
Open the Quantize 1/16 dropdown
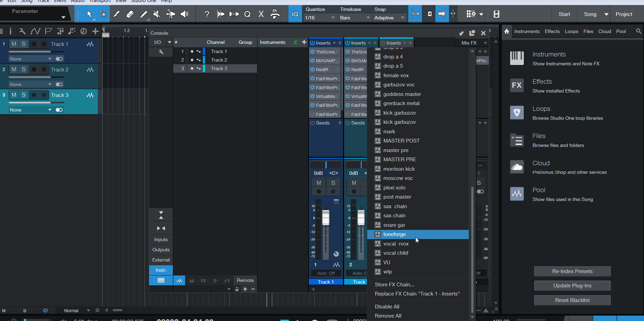320,18
